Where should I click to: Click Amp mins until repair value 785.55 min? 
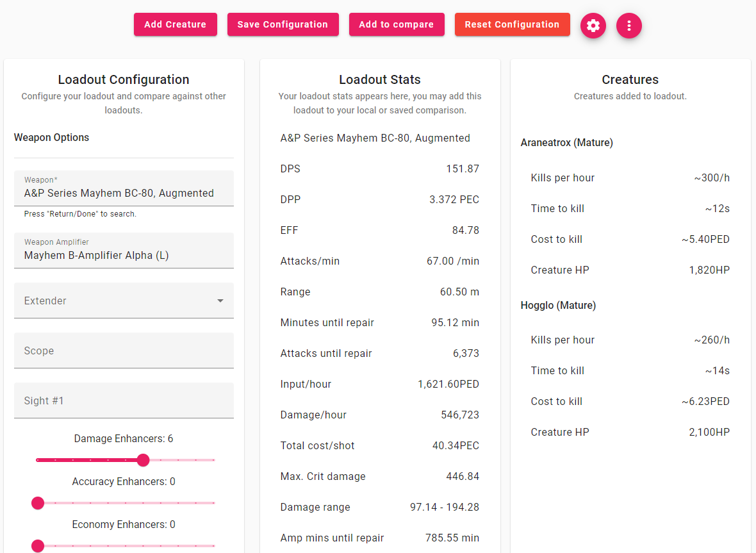(x=452, y=538)
